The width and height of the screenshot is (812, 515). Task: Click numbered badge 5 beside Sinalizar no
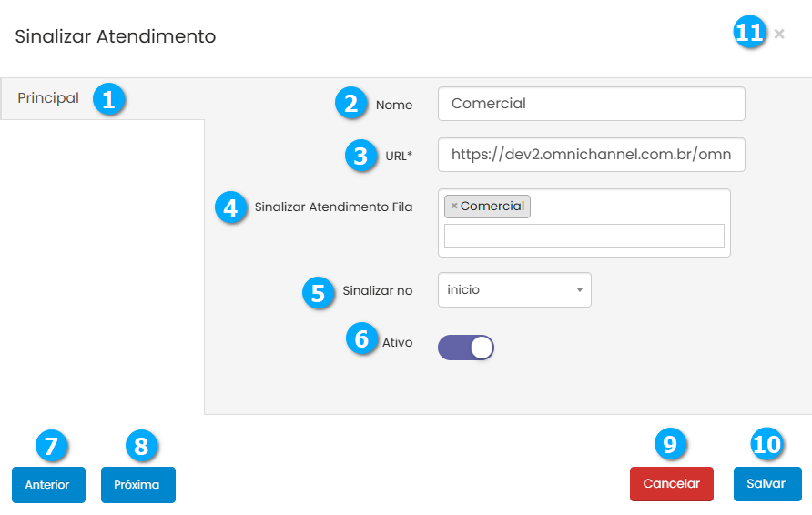(x=318, y=292)
